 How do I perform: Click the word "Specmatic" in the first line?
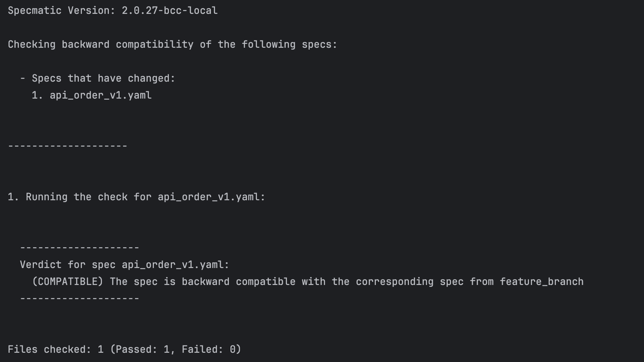tap(35, 10)
